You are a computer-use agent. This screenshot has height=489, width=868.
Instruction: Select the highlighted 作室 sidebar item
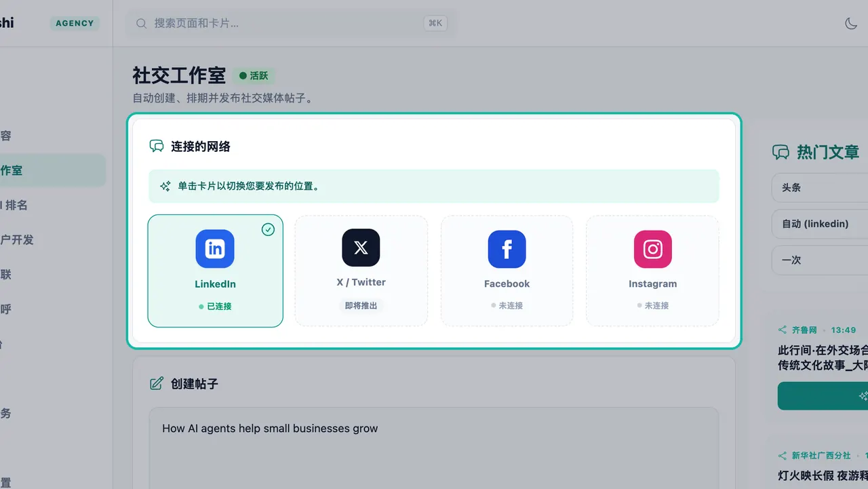tap(53, 170)
